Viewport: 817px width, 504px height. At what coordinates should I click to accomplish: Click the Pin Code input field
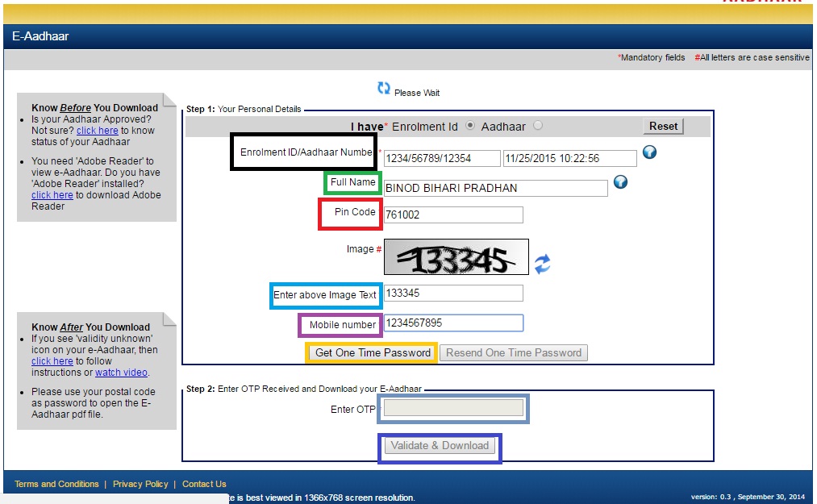tap(452, 215)
